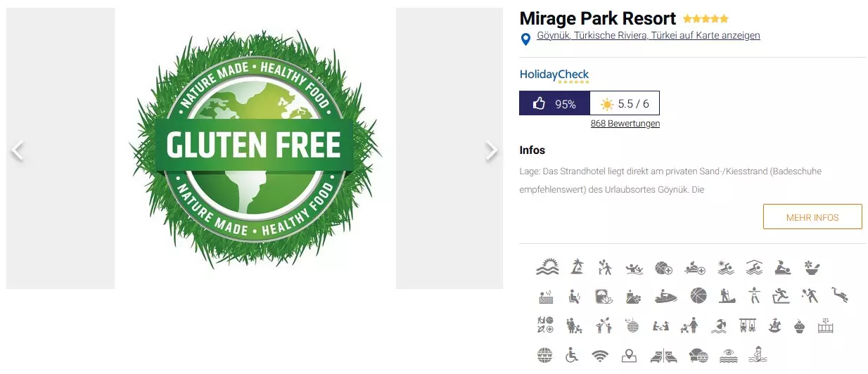
Task: Show the next hotel photo
Action: tap(492, 150)
